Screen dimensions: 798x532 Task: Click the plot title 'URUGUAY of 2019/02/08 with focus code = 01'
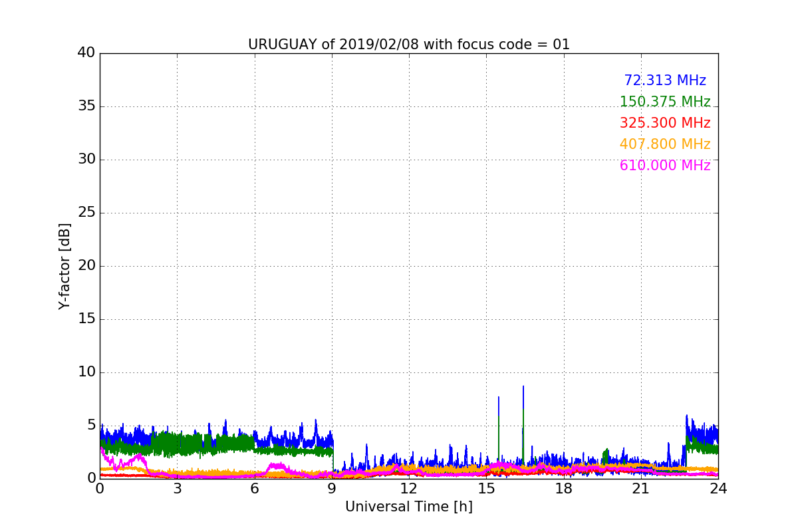409,45
